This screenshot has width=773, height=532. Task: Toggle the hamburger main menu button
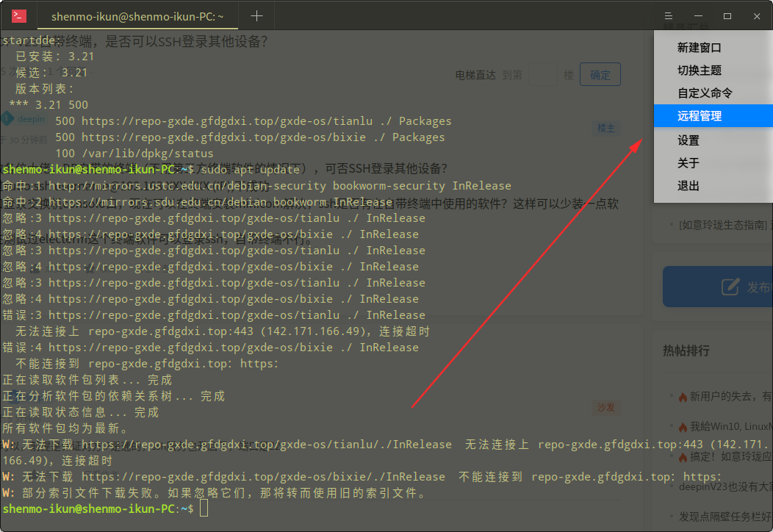click(x=669, y=16)
